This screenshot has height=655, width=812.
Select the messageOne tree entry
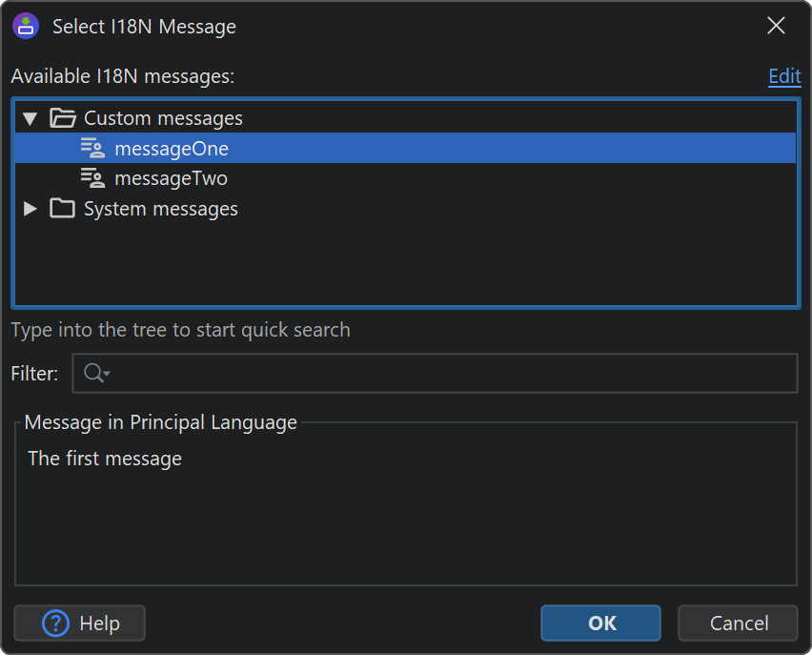coord(172,149)
